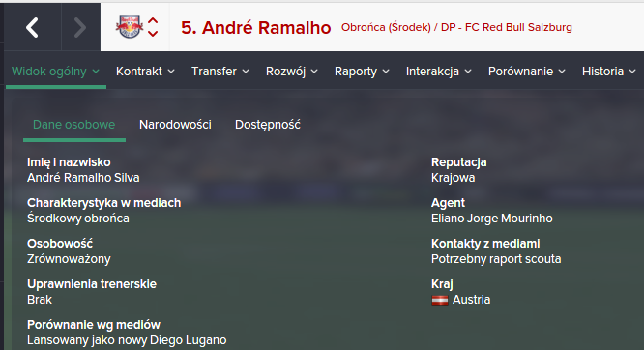The image size is (644, 350).
Task: Open the Porównanie dropdown
Action: click(x=527, y=72)
